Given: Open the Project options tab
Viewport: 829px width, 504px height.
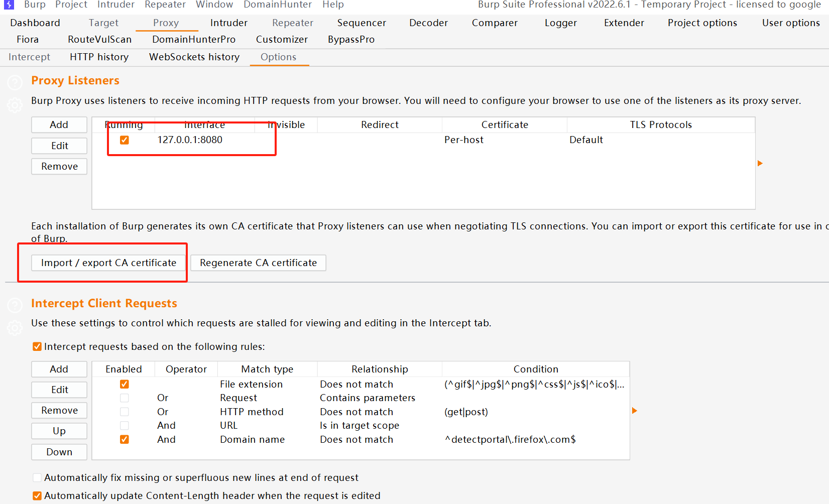Looking at the screenshot, I should (x=702, y=23).
